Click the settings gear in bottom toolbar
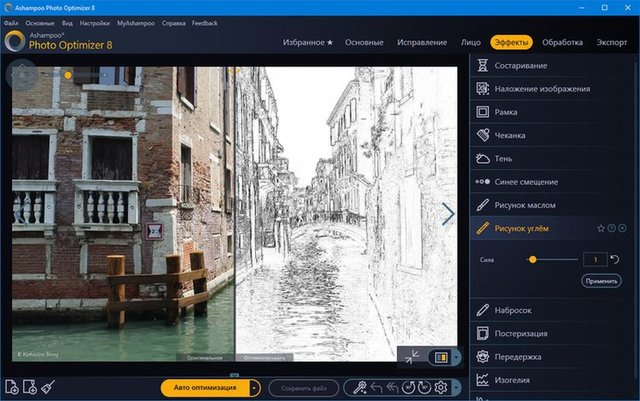This screenshot has width=640, height=401. pos(440,387)
